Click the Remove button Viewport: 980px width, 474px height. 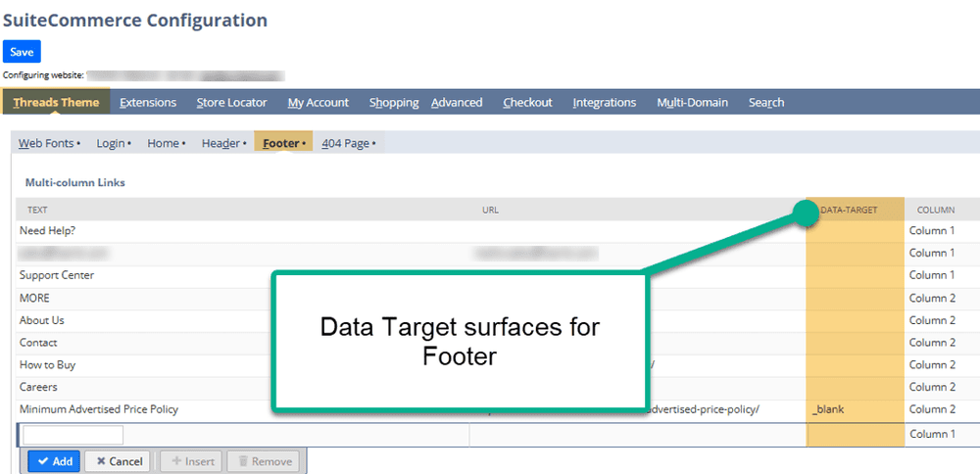pos(263,461)
